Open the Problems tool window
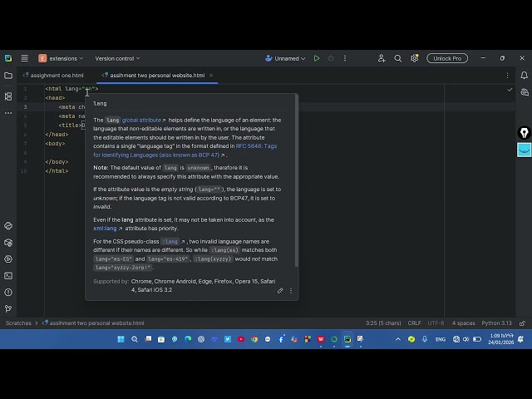Screen dimensions: 532x399 [x=8, y=292]
